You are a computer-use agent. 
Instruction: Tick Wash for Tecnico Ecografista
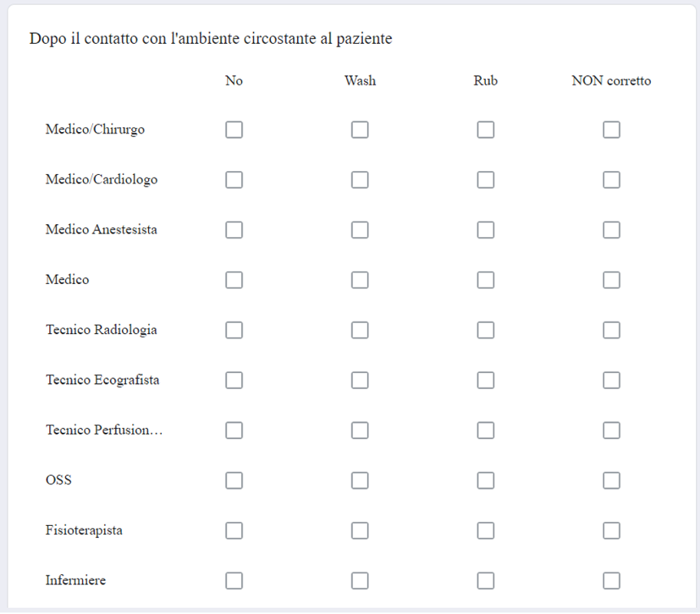360,381
